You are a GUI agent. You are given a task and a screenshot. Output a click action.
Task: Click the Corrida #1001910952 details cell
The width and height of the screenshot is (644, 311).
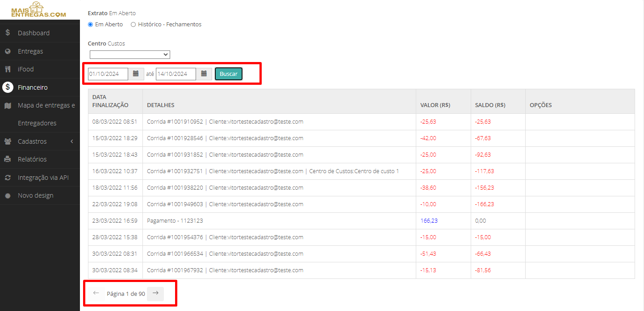coord(279,122)
